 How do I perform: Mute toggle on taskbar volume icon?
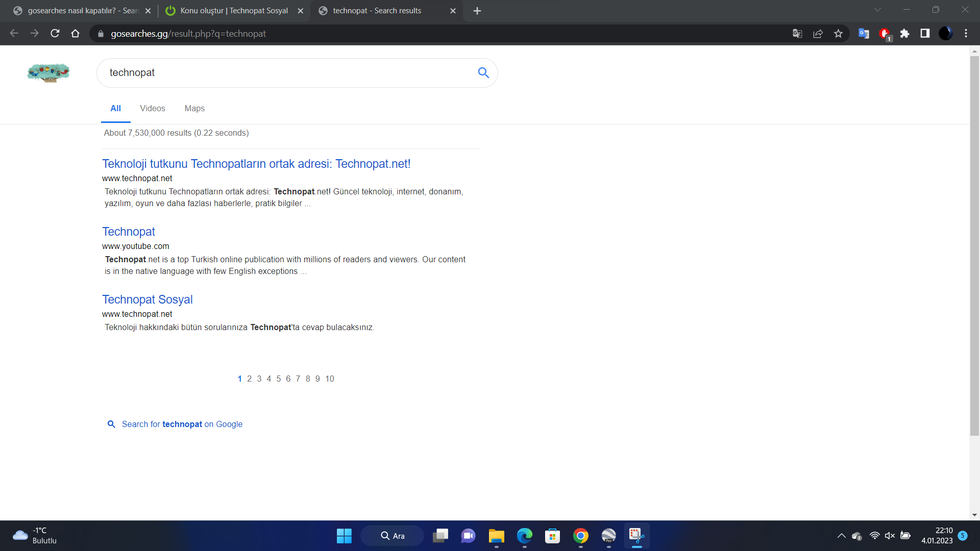point(890,536)
